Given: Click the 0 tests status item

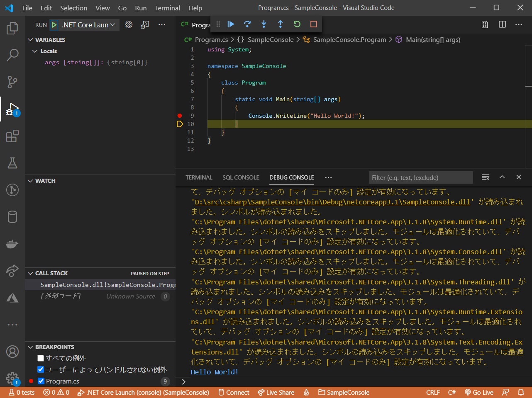Looking at the screenshot, I should pyautogui.click(x=22, y=393).
